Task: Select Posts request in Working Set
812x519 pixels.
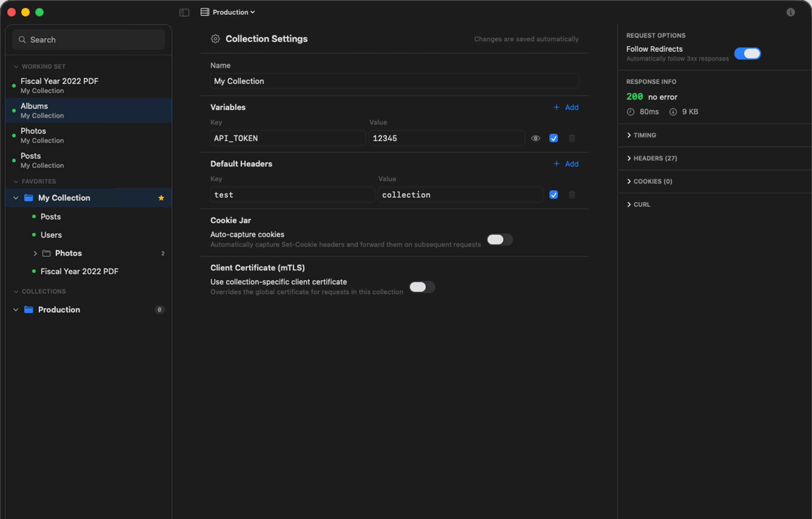Action: (88, 160)
